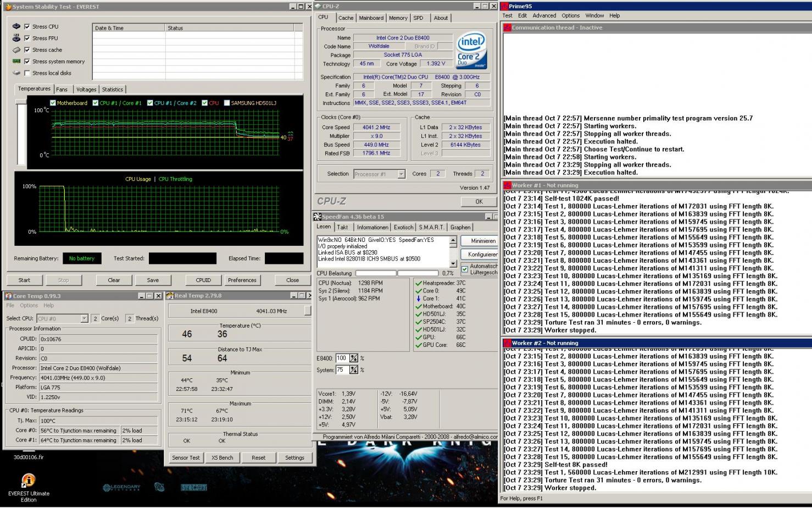
Task: Click the Intel Core 2 Duo logo
Action: pos(471,51)
